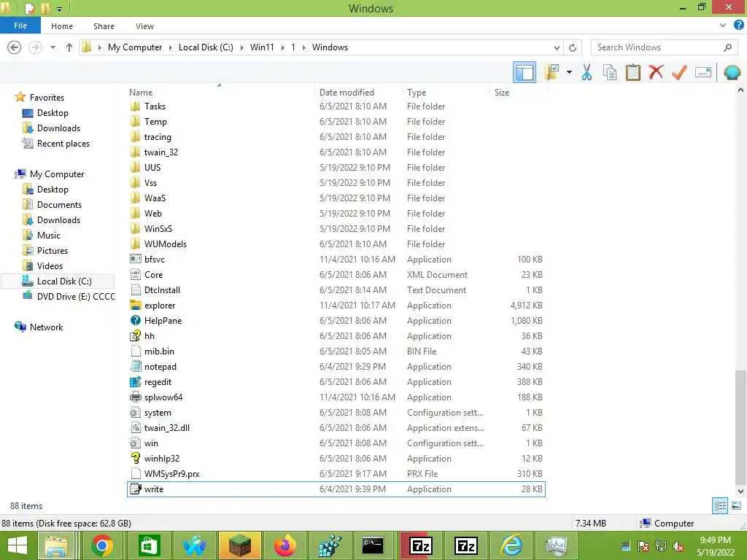Viewport: 747px width, 560px height.
Task: Select the write application icon
Action: pyautogui.click(x=136, y=489)
